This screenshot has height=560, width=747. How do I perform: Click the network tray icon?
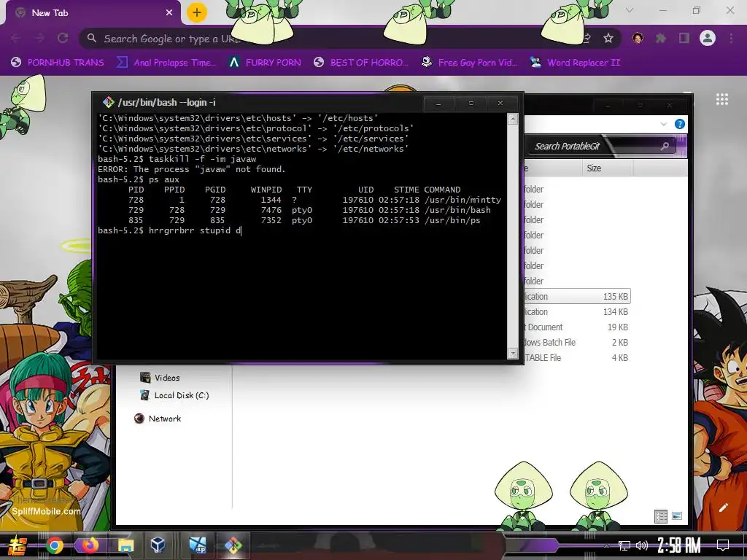point(624,545)
